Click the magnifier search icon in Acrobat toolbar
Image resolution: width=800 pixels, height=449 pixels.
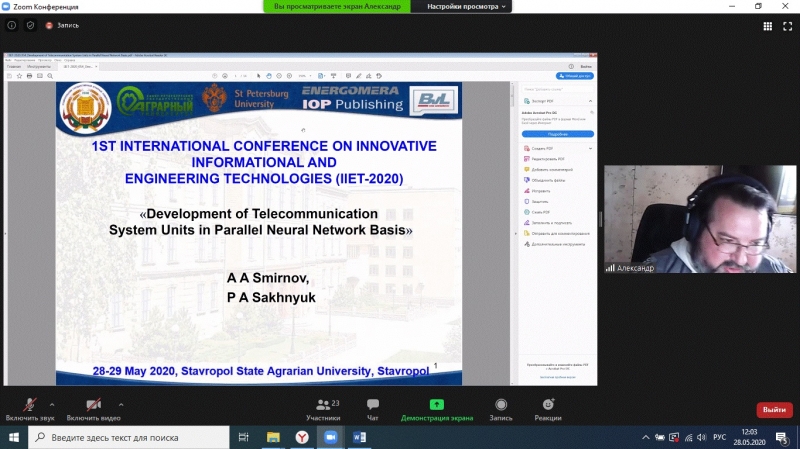tap(50, 76)
